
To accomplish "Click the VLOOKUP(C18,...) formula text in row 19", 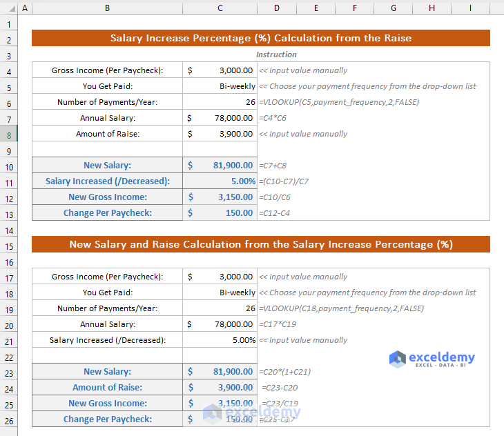I will tap(341, 308).
